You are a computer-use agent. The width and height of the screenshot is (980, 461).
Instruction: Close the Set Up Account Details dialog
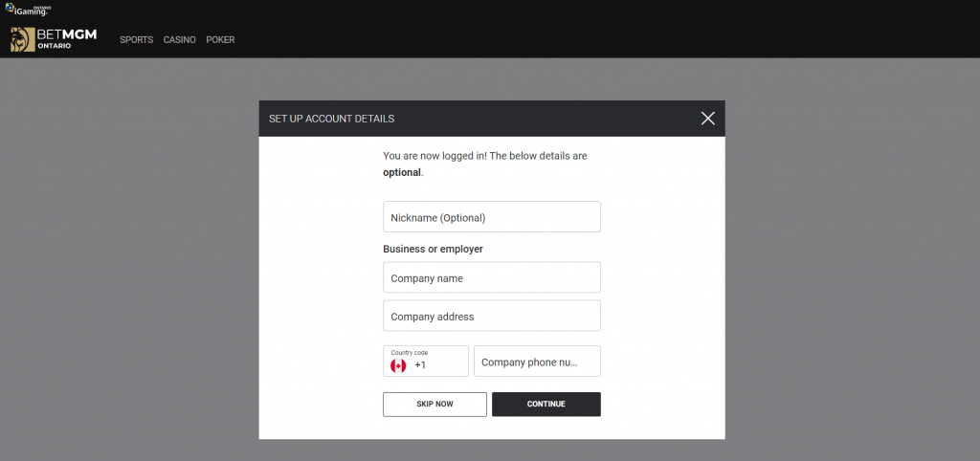707,119
